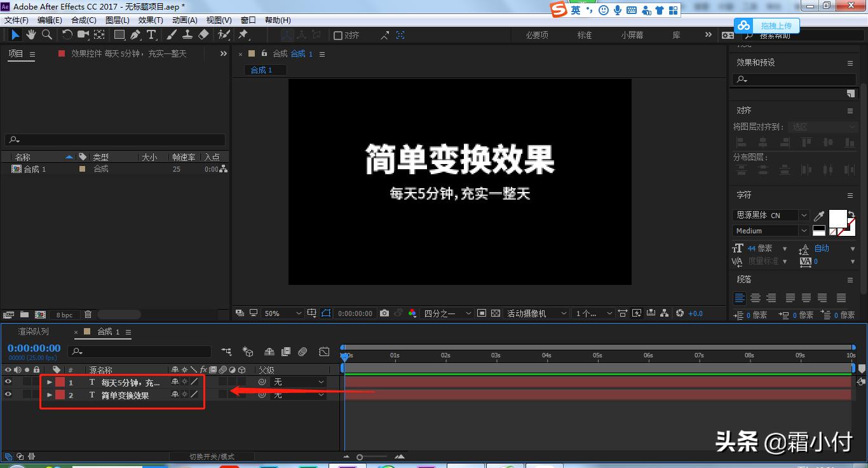Hide layer 2 简单变换效果 with its eye icon

pyautogui.click(x=8, y=394)
